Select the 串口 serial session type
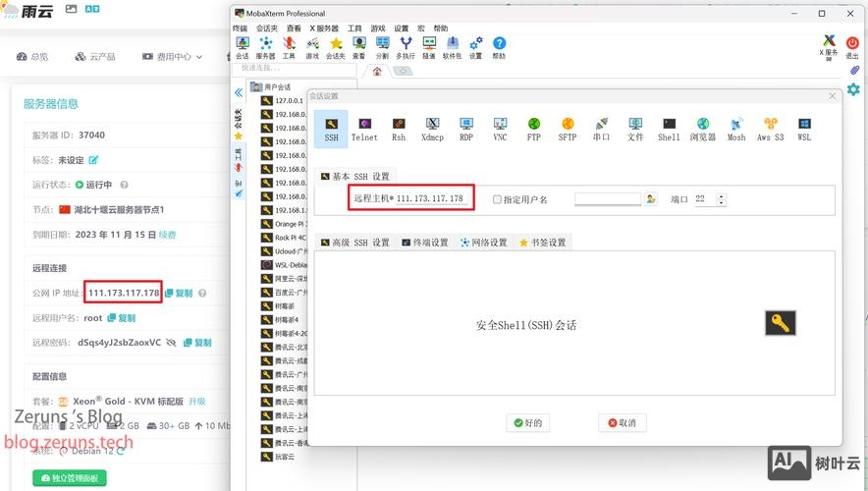 (601, 129)
